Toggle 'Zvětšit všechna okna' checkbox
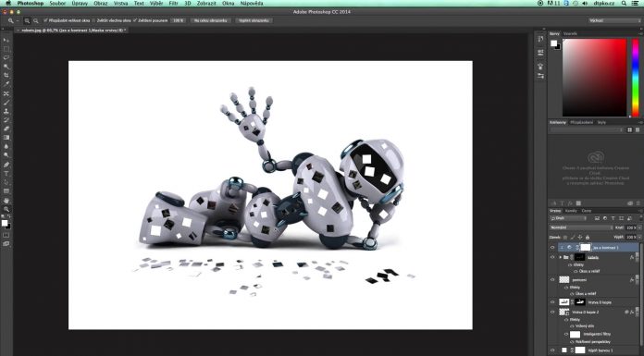Viewport: 644px width, 356px height. 93,20
